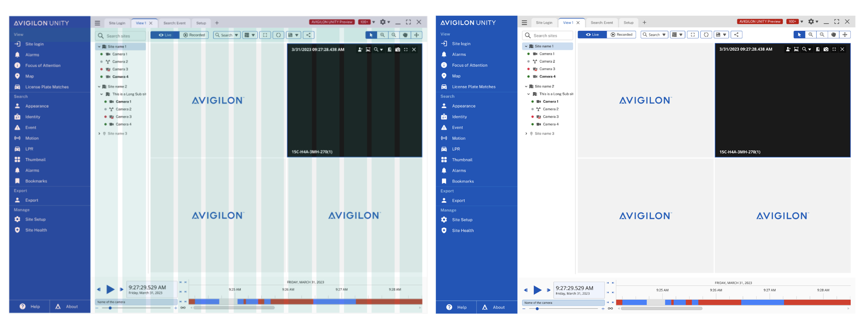The image size is (868, 326).
Task: Click the timeline horizontal scrollbar in right window
Action: 661,308
